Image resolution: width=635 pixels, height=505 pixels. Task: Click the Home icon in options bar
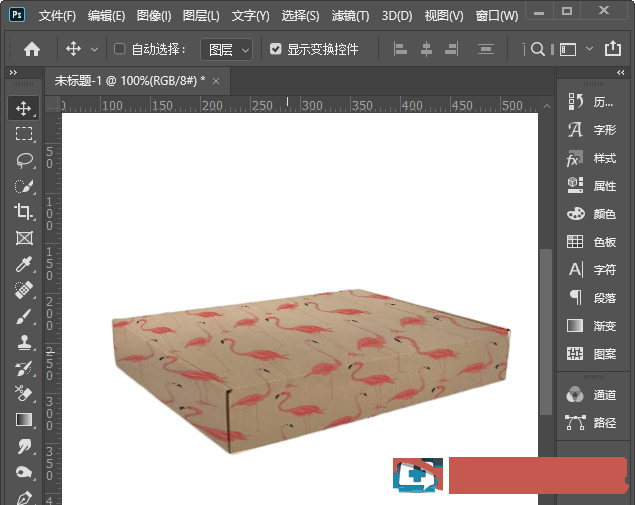(x=32, y=49)
